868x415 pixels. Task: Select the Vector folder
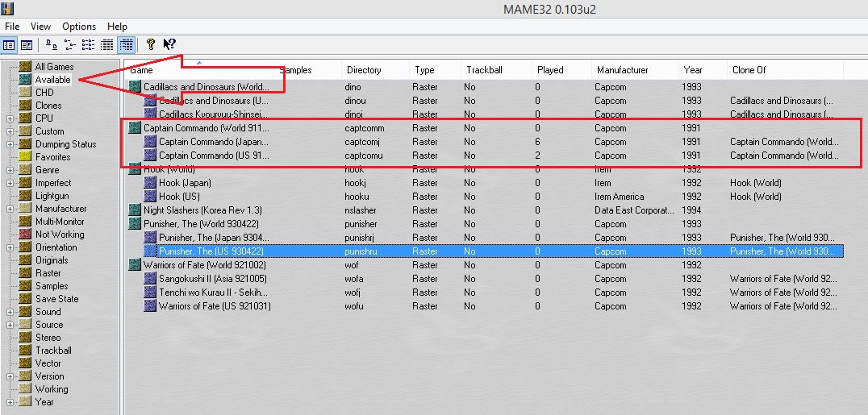coord(48,363)
